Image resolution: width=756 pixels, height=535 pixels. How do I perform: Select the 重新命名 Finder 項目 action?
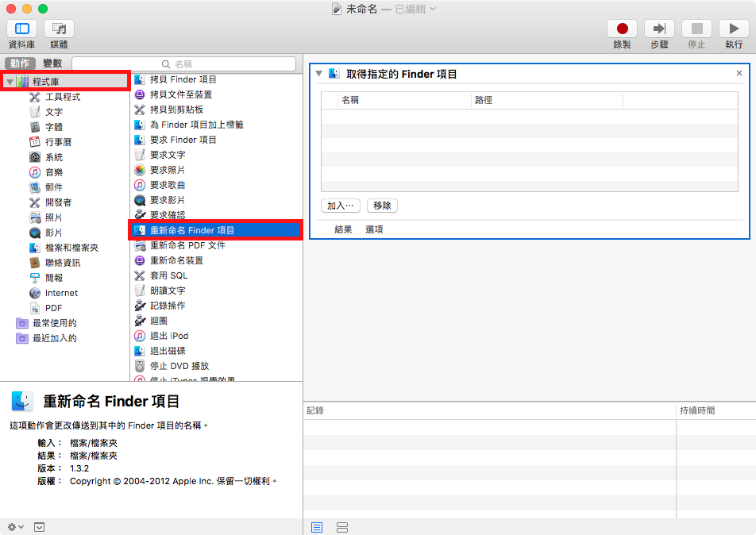pyautogui.click(x=216, y=230)
